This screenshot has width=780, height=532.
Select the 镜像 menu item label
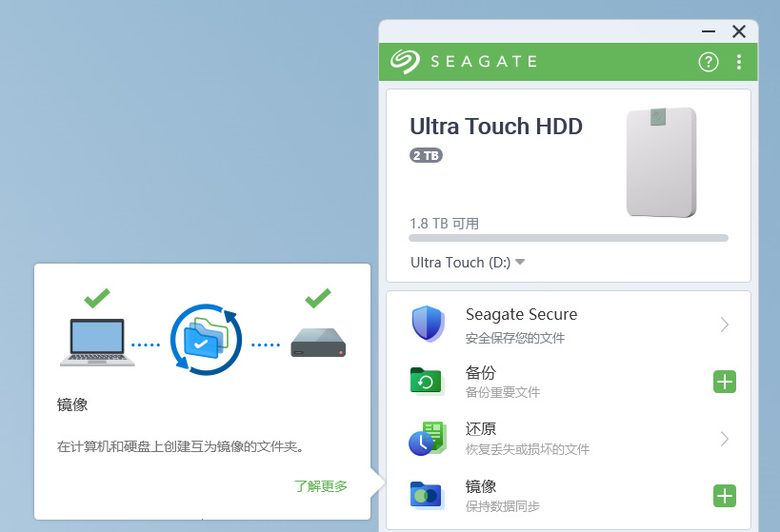coord(480,486)
